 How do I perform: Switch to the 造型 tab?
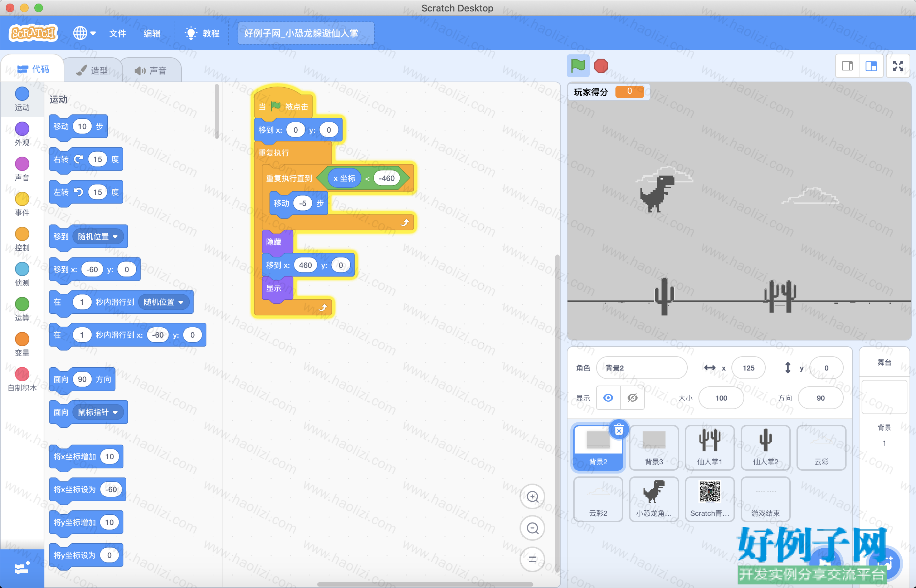92,70
